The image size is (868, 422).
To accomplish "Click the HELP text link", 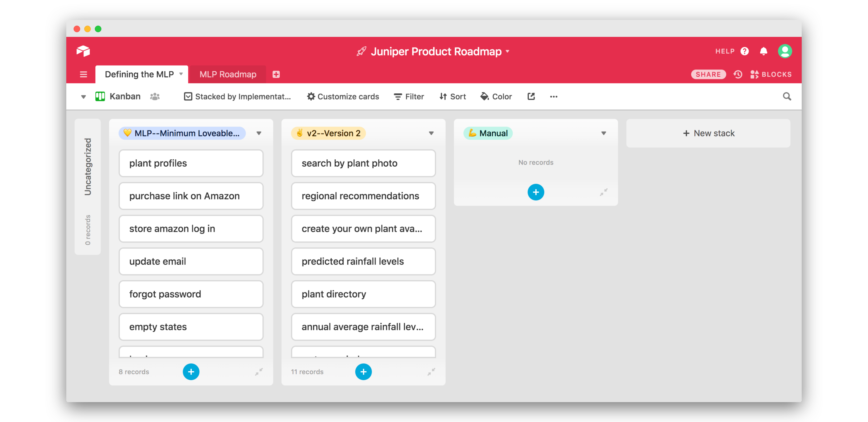I will click(725, 51).
